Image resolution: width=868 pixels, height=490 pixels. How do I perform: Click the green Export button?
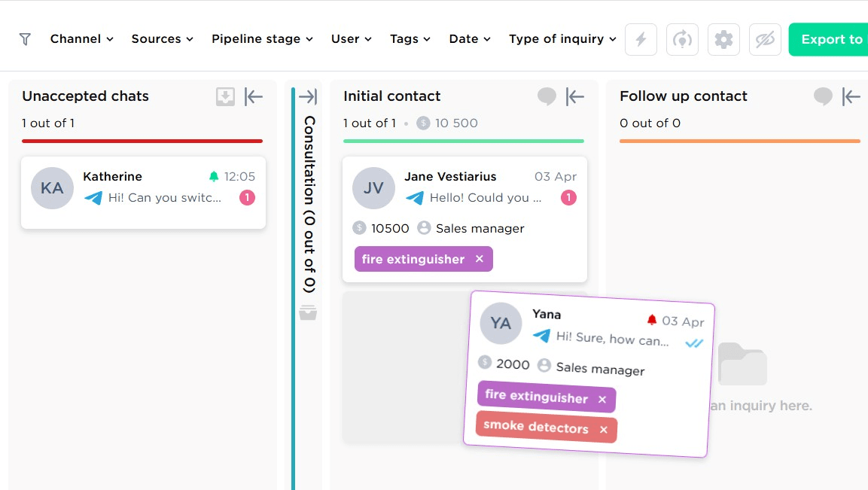coord(828,39)
